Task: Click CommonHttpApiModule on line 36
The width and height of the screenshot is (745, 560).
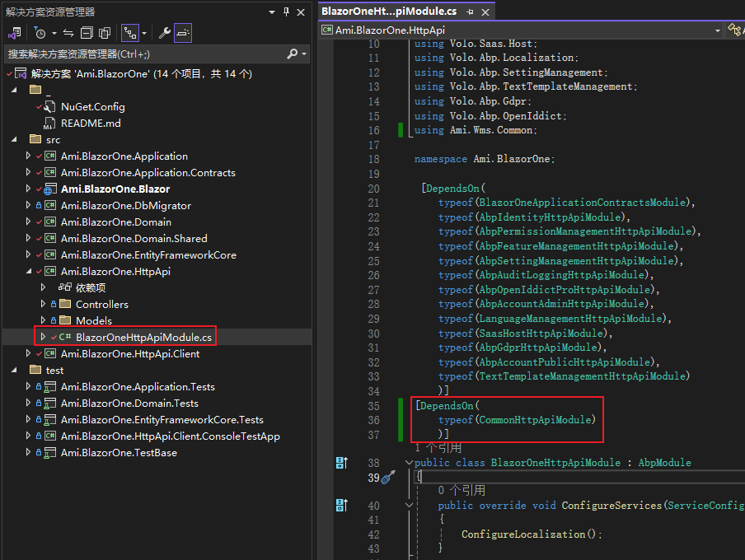Action: coord(535,420)
